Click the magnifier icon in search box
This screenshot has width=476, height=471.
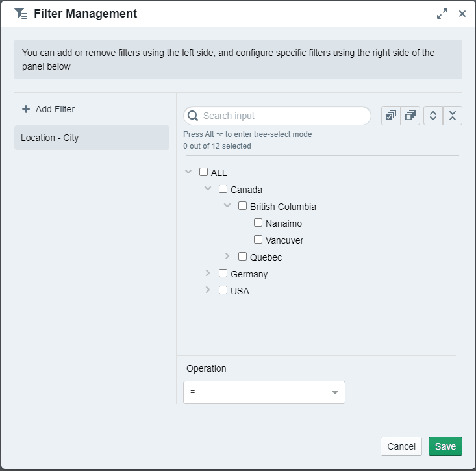pos(193,116)
